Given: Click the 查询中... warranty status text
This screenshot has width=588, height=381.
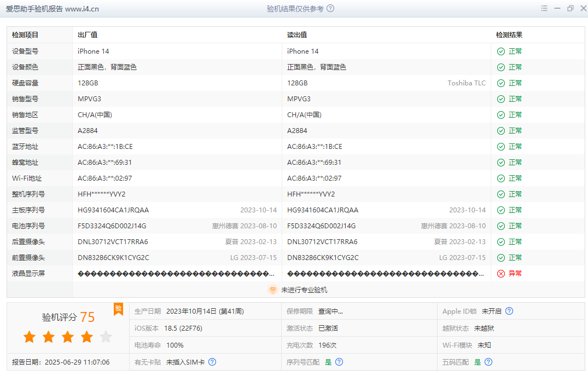Looking at the screenshot, I should 330,311.
